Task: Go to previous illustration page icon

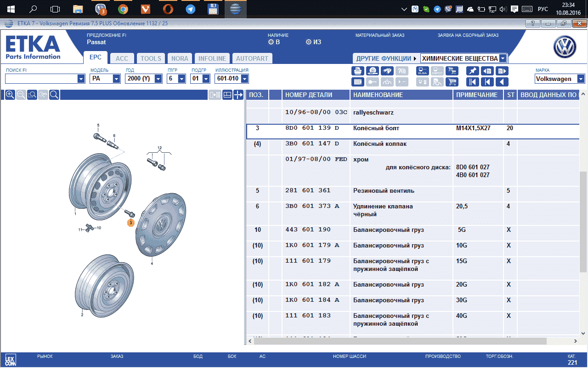Action: tap(487, 71)
